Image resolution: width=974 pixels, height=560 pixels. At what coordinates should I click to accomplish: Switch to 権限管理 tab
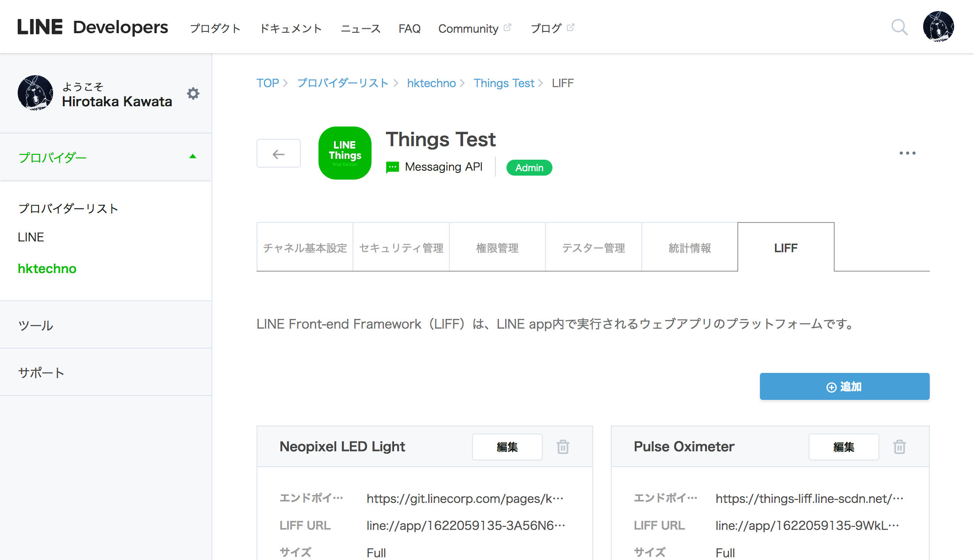tap(497, 247)
